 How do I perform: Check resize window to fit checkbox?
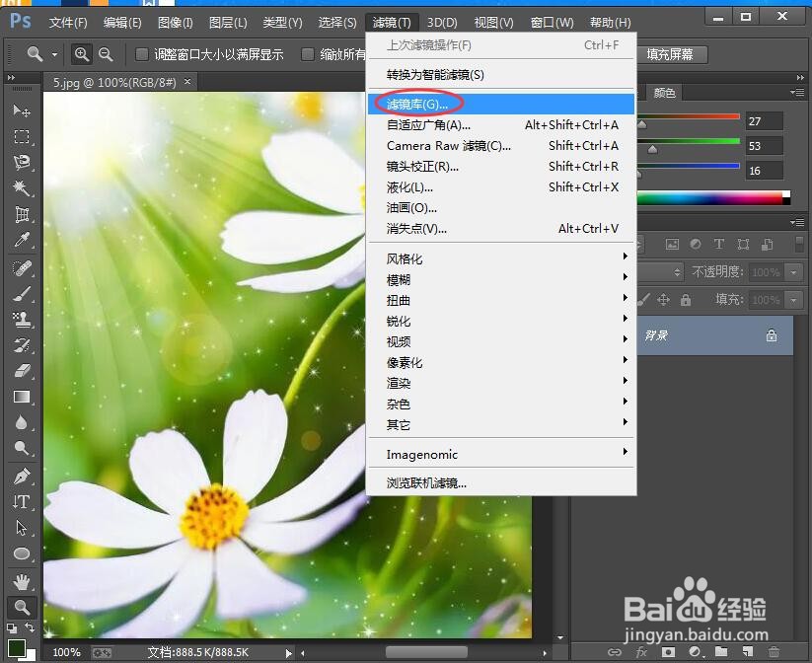pos(141,54)
